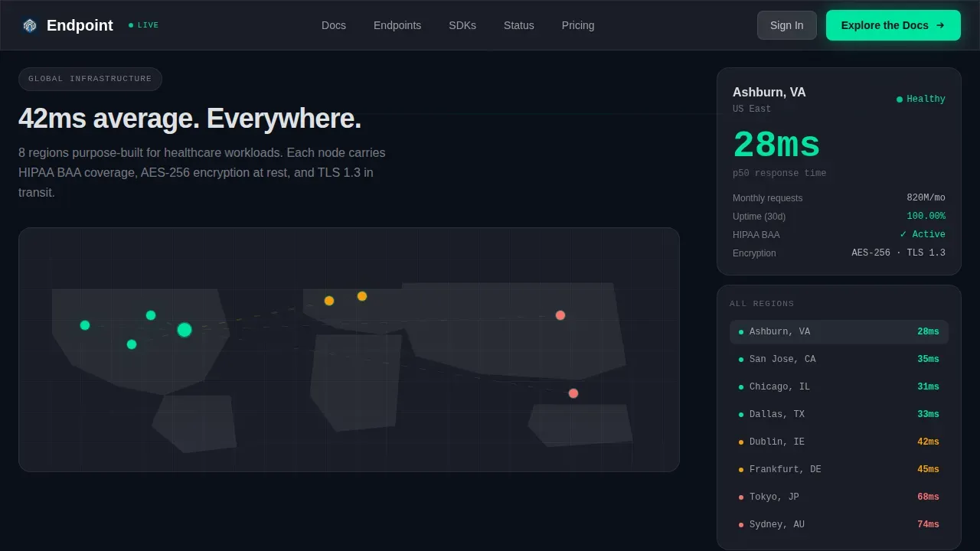Select the westmost green map node

[85, 325]
